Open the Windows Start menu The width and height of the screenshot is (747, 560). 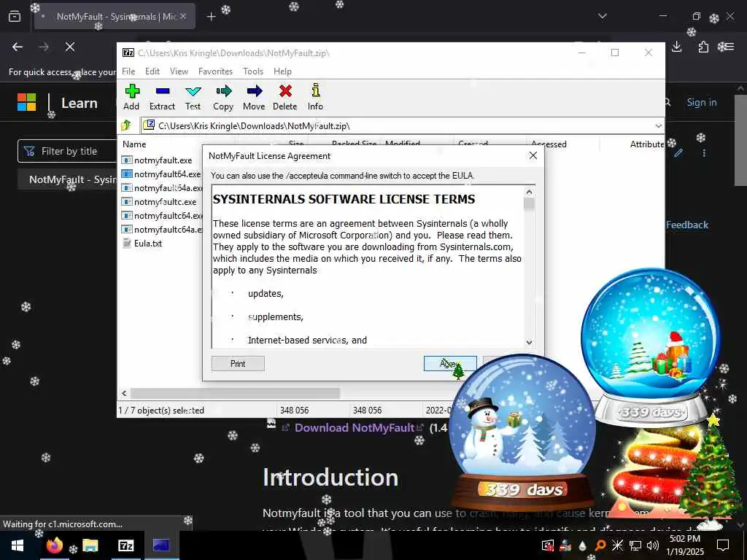click(x=18, y=545)
